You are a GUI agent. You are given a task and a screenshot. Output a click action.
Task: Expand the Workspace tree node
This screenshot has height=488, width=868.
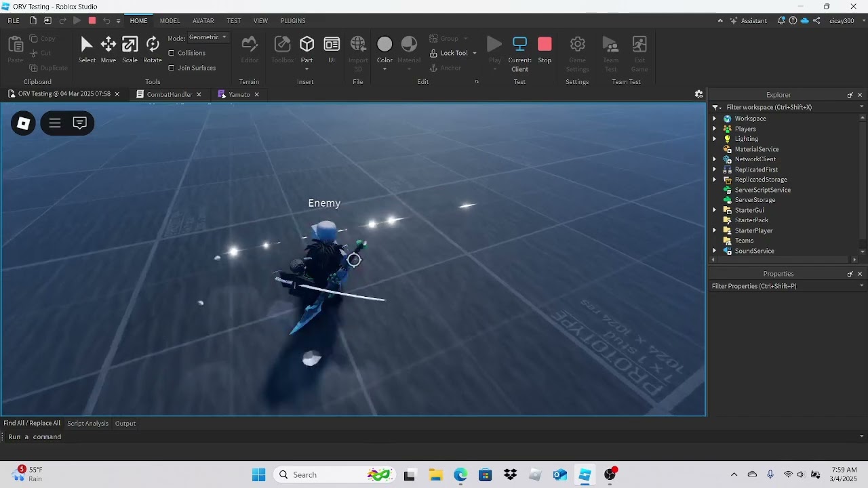point(714,119)
